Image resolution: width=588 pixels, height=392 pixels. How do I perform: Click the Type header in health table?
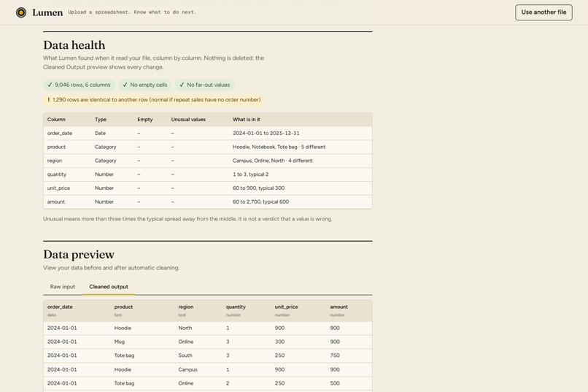(101, 119)
